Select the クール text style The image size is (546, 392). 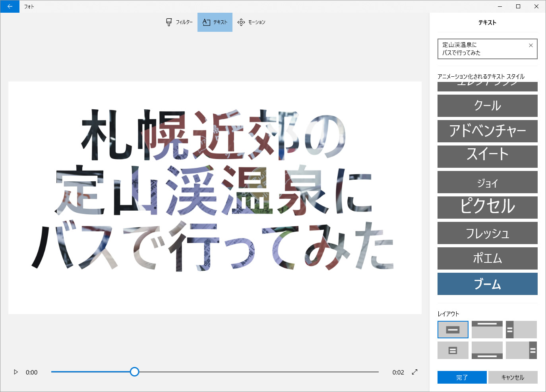coord(487,106)
